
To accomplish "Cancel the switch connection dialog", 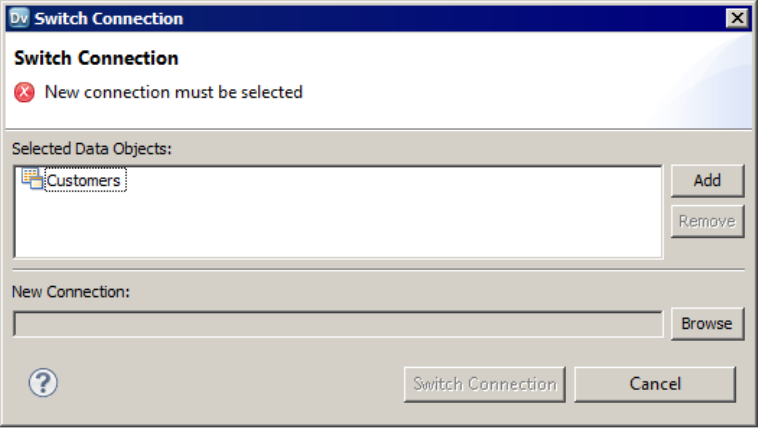I will (x=655, y=384).
